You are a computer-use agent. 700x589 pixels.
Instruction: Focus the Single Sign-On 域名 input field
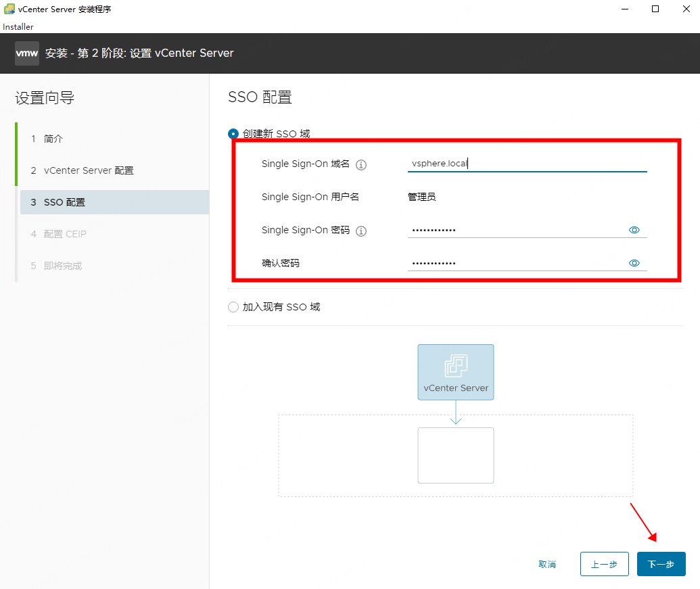tap(528, 164)
